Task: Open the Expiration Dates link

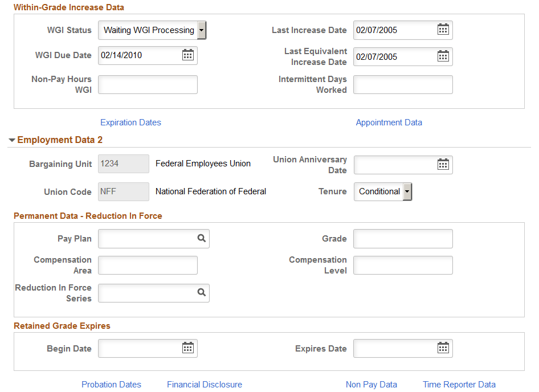Action: pos(130,122)
